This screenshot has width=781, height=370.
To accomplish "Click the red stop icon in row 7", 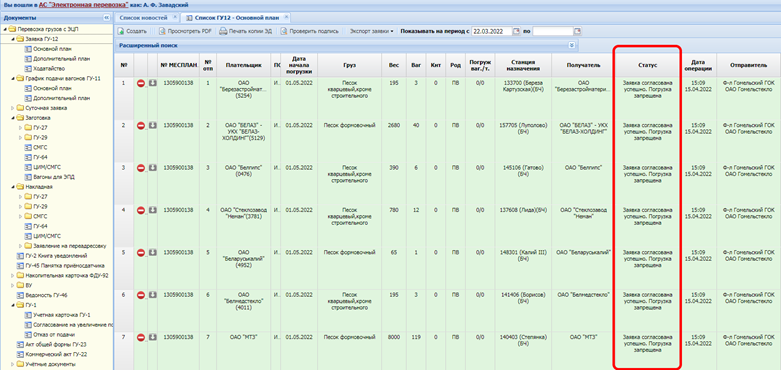I will tap(140, 337).
